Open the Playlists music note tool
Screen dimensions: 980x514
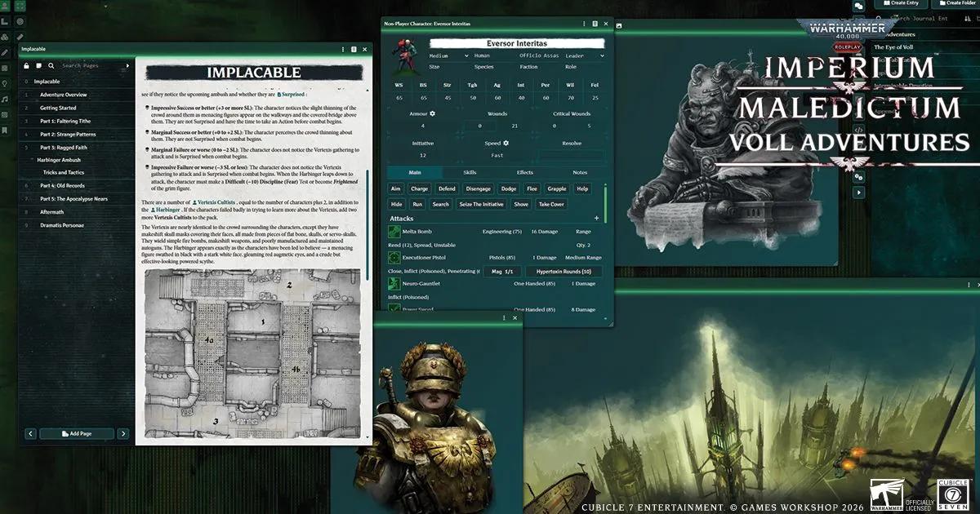click(5, 99)
